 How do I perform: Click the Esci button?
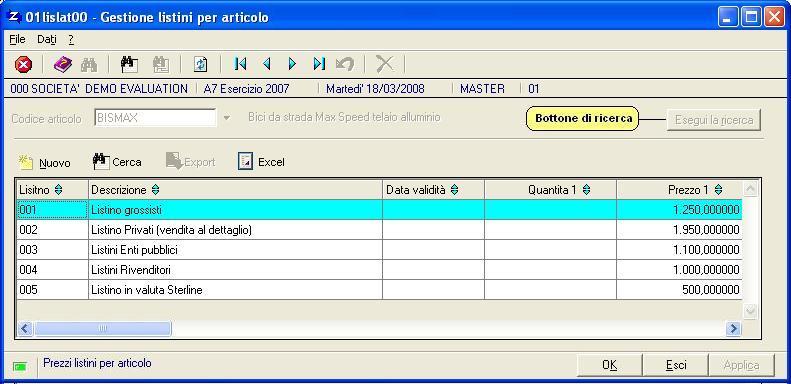[x=675, y=365]
